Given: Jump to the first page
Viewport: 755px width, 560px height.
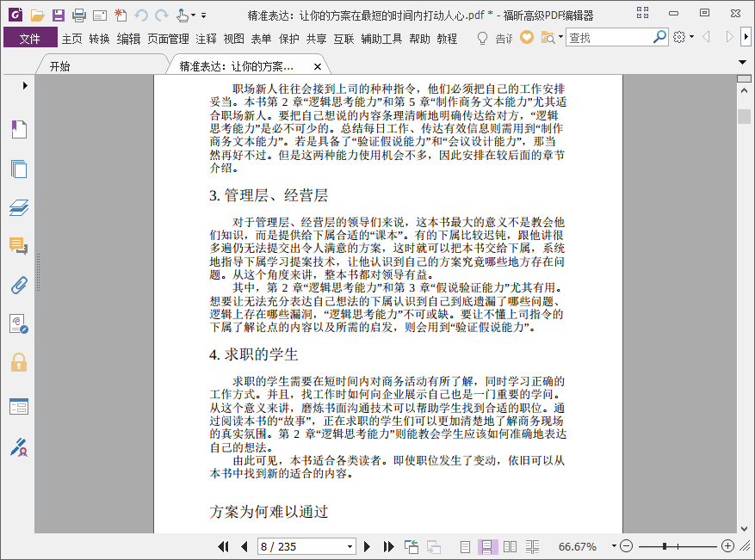Looking at the screenshot, I should [223, 546].
